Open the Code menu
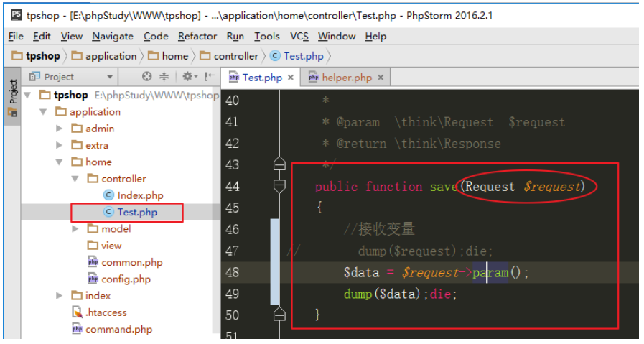The height and width of the screenshot is (344, 644). coord(156,36)
